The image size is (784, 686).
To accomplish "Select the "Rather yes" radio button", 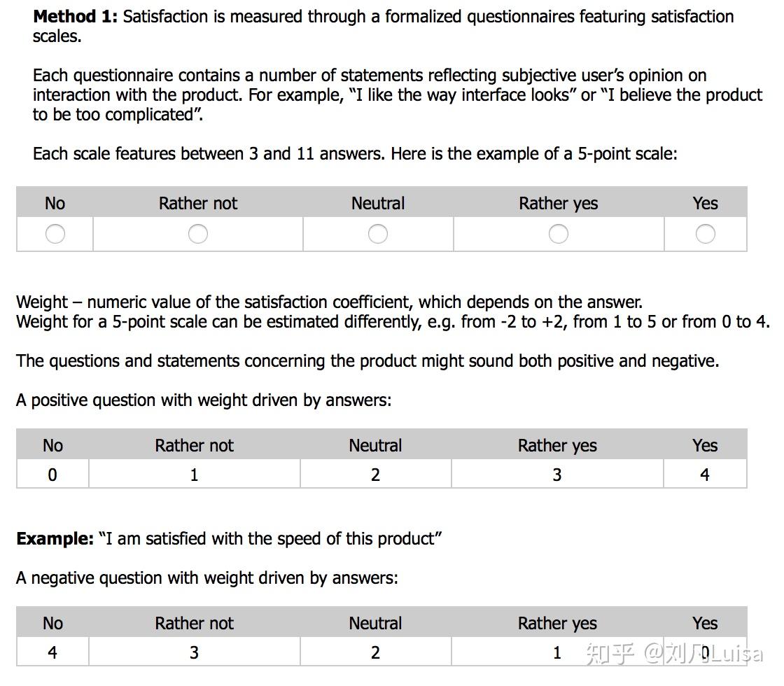I will coord(559,234).
